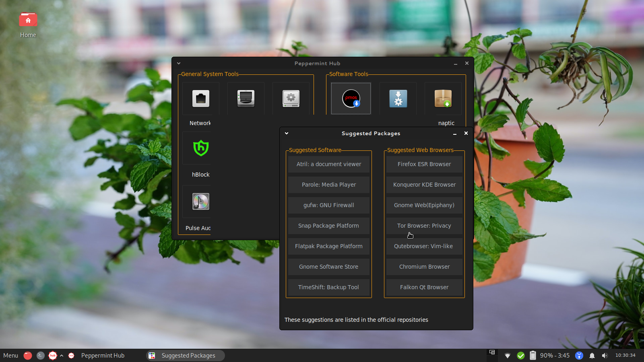
Task: Install Chromium Browser
Action: tap(424, 267)
